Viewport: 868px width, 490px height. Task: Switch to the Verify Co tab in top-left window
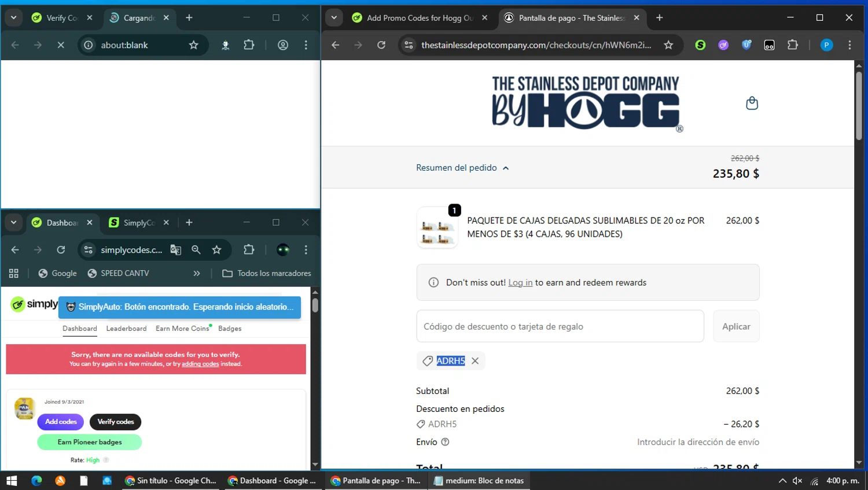[62, 18]
